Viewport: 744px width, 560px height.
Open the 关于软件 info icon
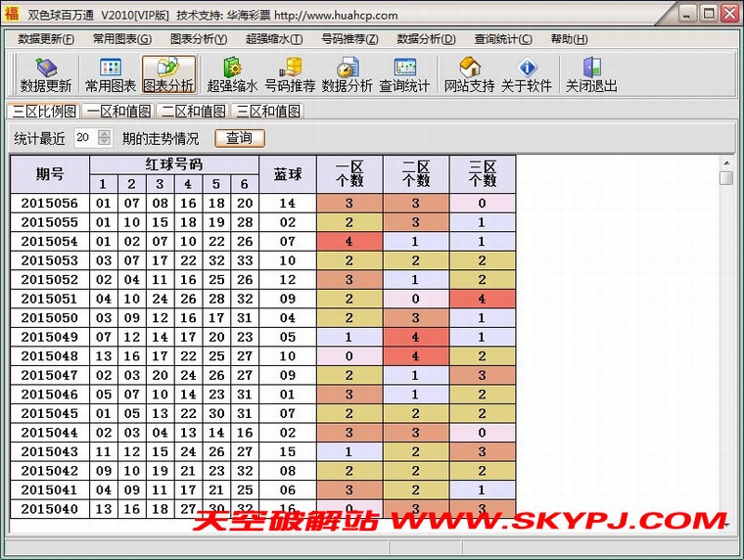point(527,75)
